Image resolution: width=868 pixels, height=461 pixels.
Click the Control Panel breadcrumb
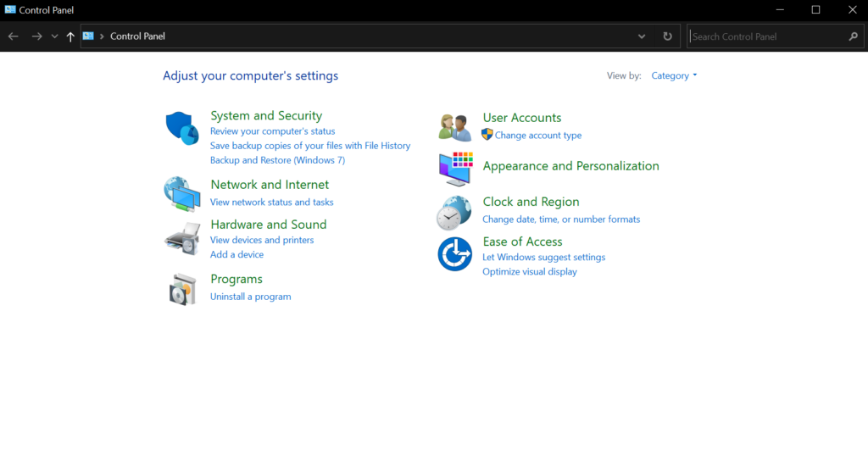pos(137,36)
